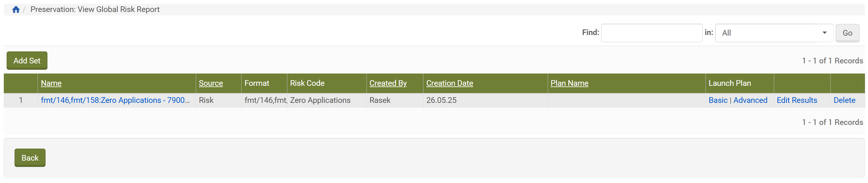Sort table by Created By column
Image resolution: width=868 pixels, height=183 pixels.
pos(388,83)
